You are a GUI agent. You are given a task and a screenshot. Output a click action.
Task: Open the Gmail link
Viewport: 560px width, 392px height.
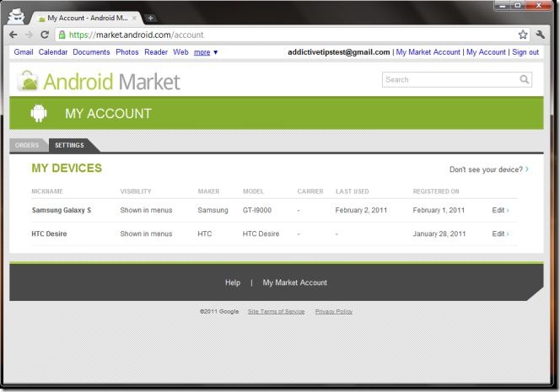click(x=24, y=52)
